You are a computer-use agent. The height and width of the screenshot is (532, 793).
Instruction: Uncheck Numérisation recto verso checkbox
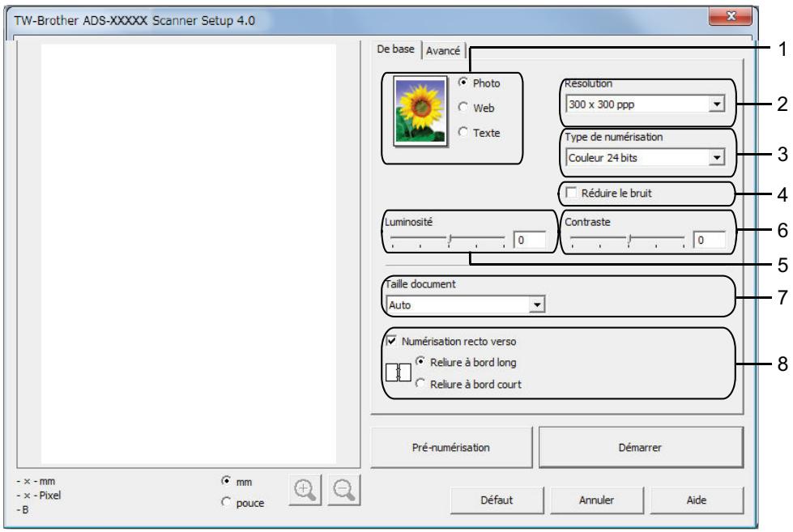[x=391, y=340]
